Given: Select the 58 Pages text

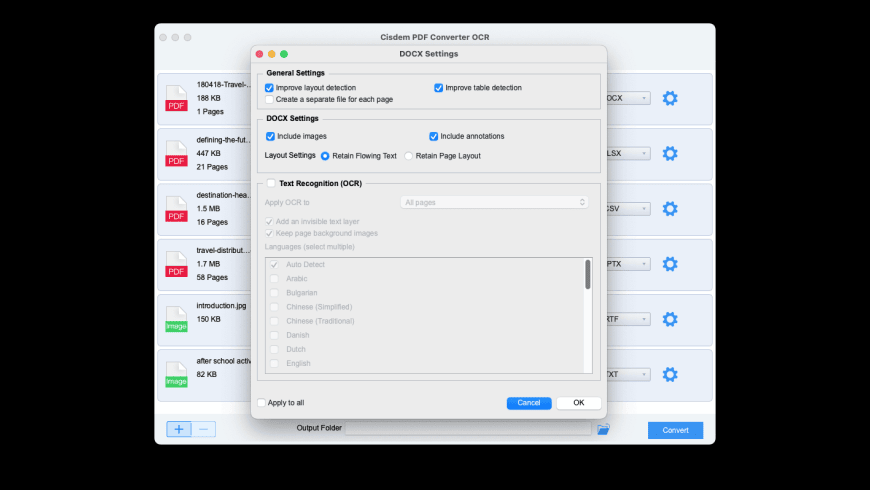Looking at the screenshot, I should (x=212, y=277).
